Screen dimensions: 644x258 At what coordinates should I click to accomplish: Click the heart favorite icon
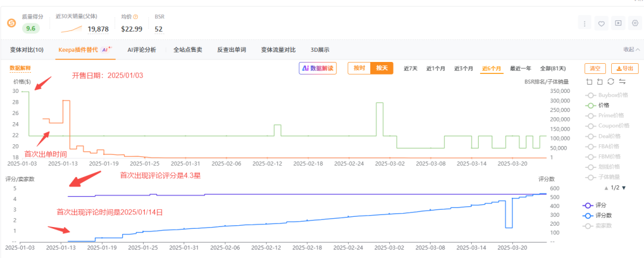pyautogui.click(x=602, y=23)
